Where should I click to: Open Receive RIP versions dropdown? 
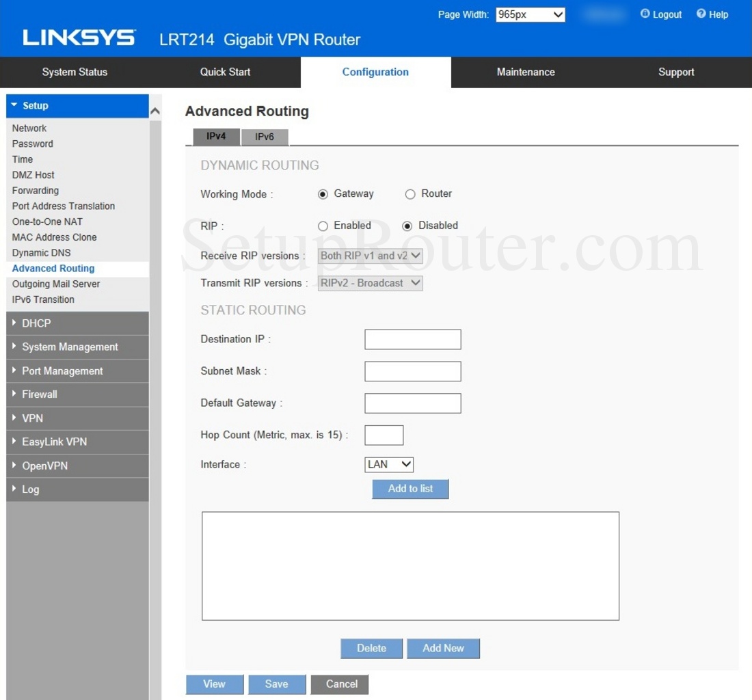click(x=371, y=256)
